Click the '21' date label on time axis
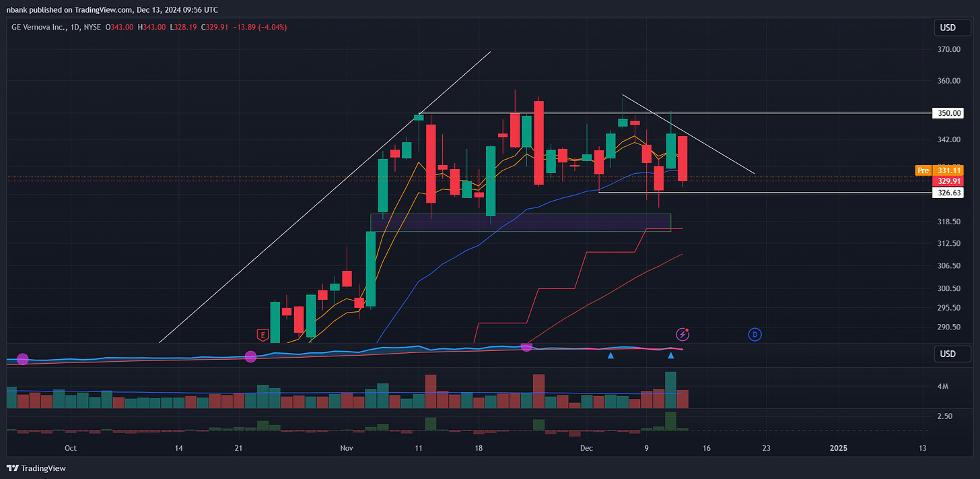Image resolution: width=980 pixels, height=479 pixels. [x=238, y=448]
